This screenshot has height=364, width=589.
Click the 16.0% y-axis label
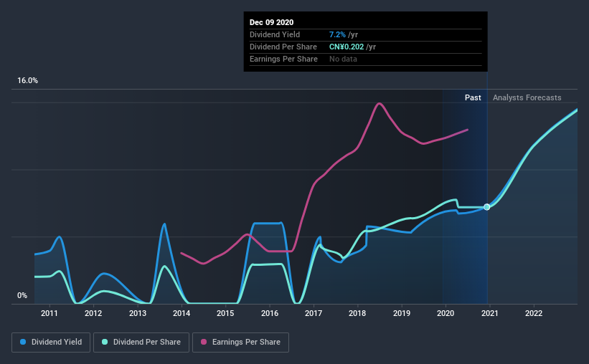27,81
